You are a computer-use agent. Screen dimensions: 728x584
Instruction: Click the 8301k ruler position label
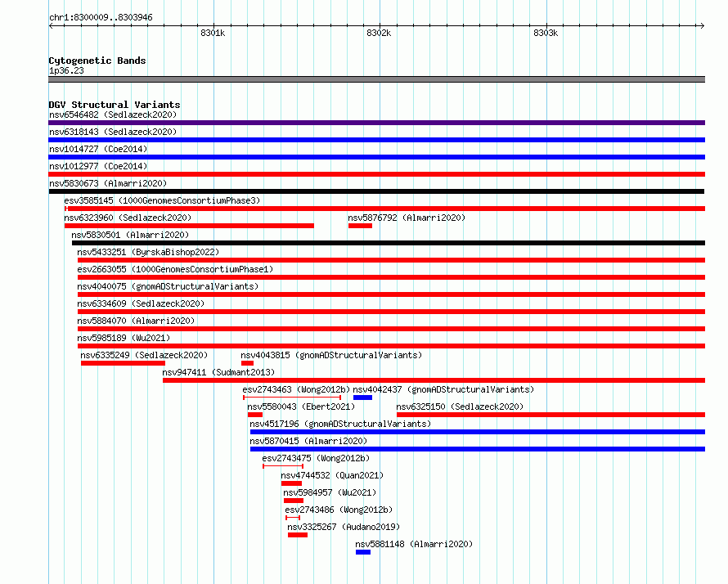click(213, 33)
